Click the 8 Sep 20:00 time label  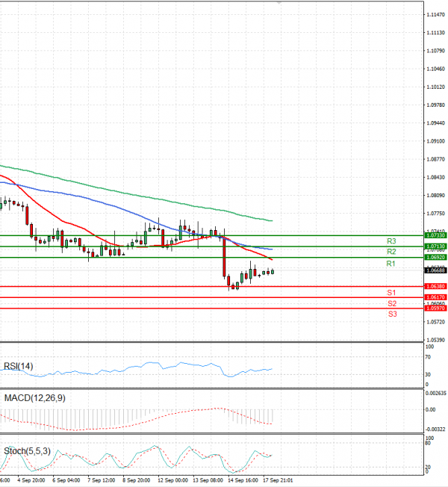137,480
